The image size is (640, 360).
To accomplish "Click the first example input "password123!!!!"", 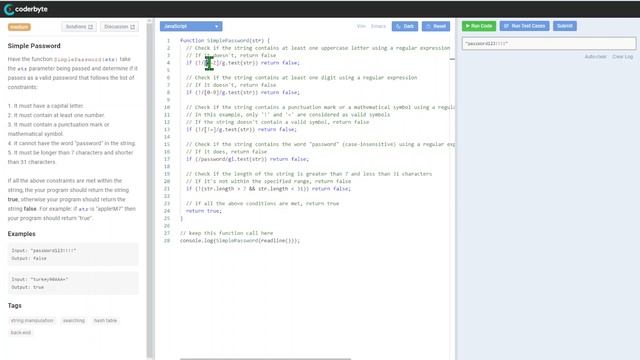I will click(44, 250).
